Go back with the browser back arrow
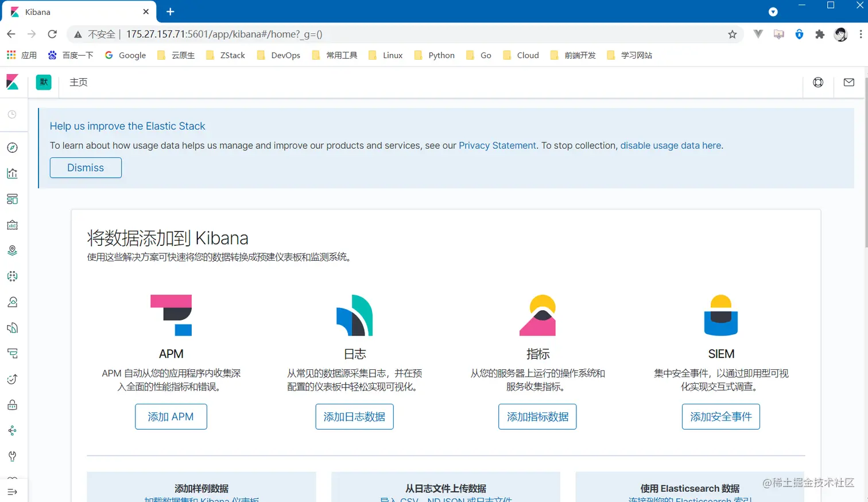The height and width of the screenshot is (502, 868). 11,34
